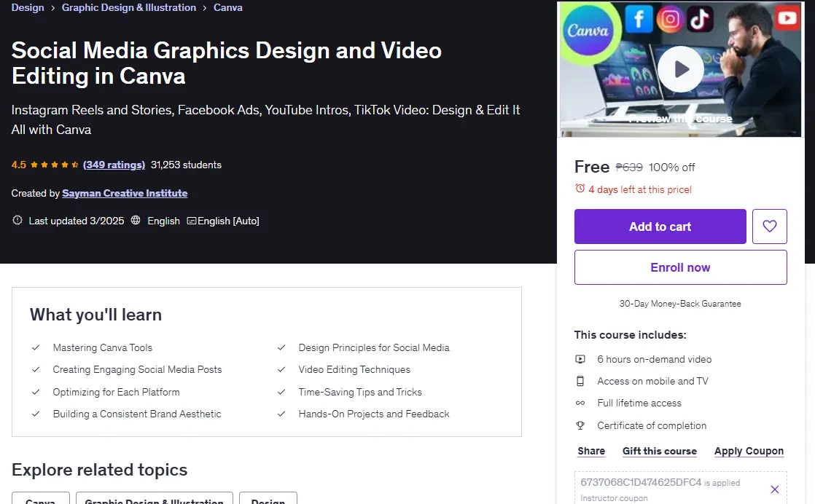Image resolution: width=815 pixels, height=504 pixels.
Task: Click Gift this course
Action: tap(660, 451)
